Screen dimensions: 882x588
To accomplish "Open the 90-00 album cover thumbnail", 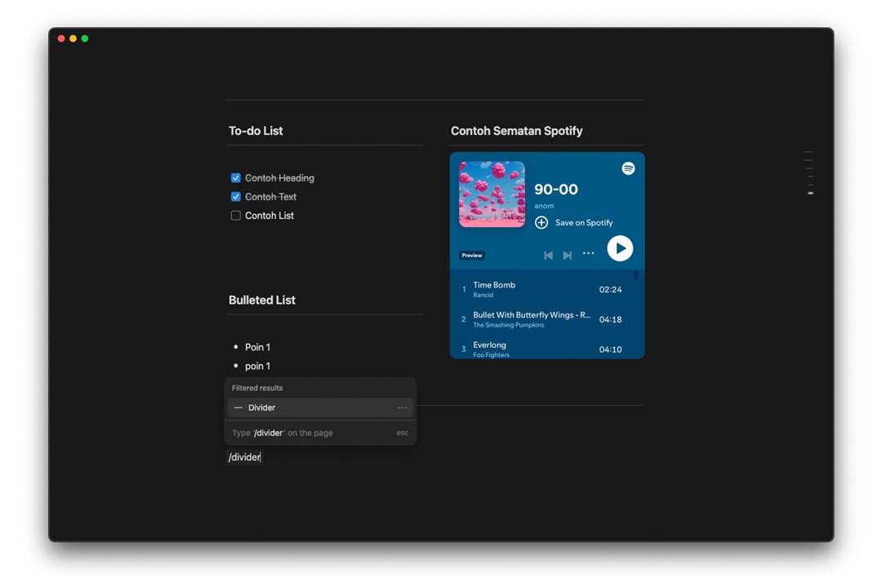I will (x=492, y=194).
